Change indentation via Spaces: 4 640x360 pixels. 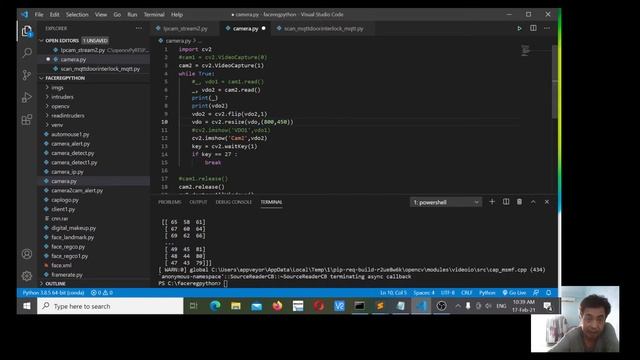point(424,293)
